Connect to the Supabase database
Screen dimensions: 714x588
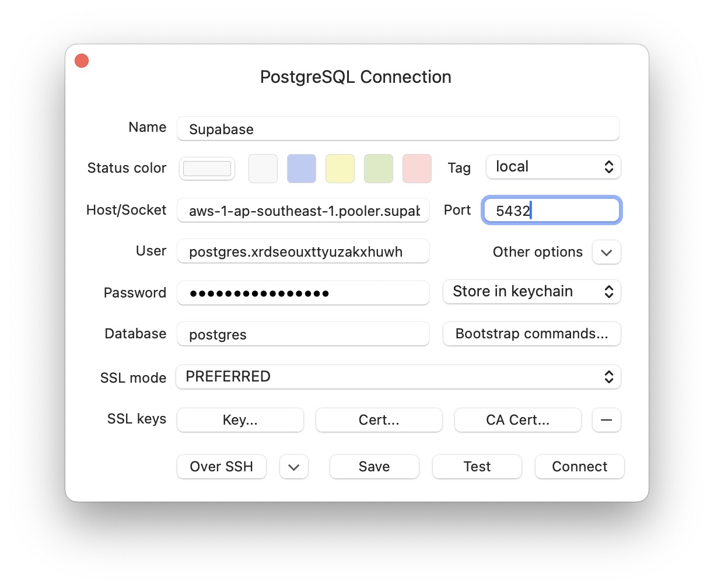coord(579,467)
